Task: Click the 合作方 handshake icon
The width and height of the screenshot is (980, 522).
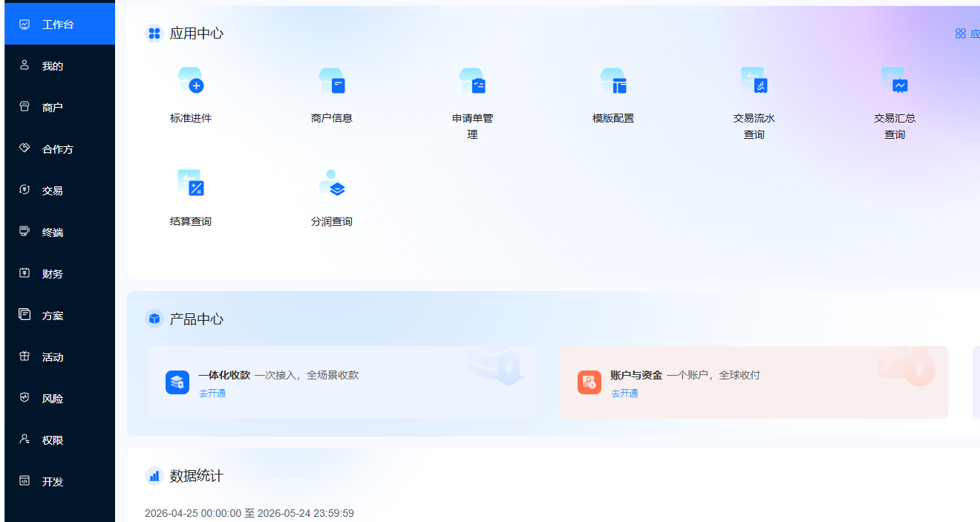Action: tap(24, 148)
